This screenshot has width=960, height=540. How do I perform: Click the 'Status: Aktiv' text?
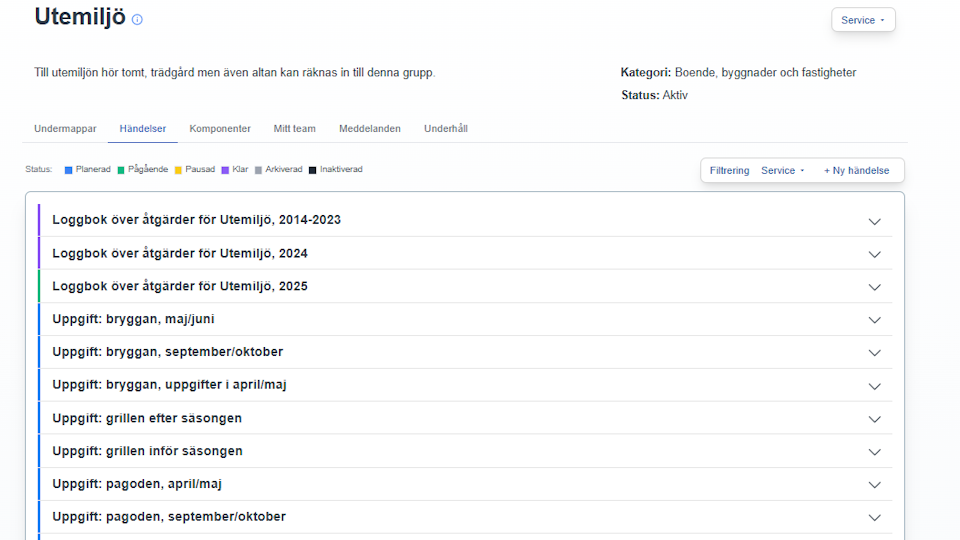(x=654, y=95)
